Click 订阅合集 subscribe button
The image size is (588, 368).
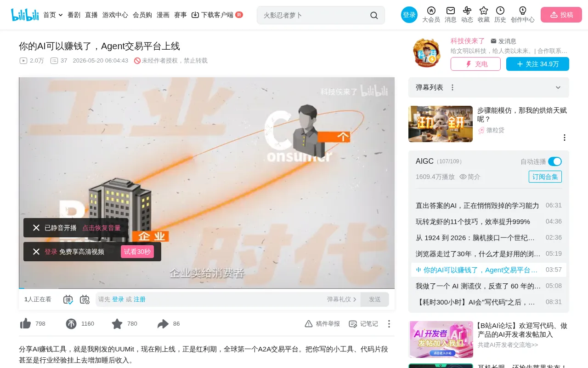click(545, 177)
